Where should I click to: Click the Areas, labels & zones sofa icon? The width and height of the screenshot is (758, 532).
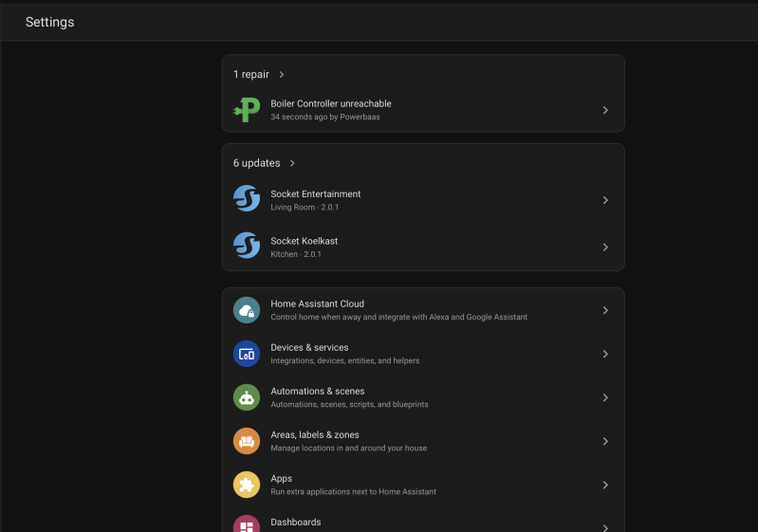[x=247, y=441]
